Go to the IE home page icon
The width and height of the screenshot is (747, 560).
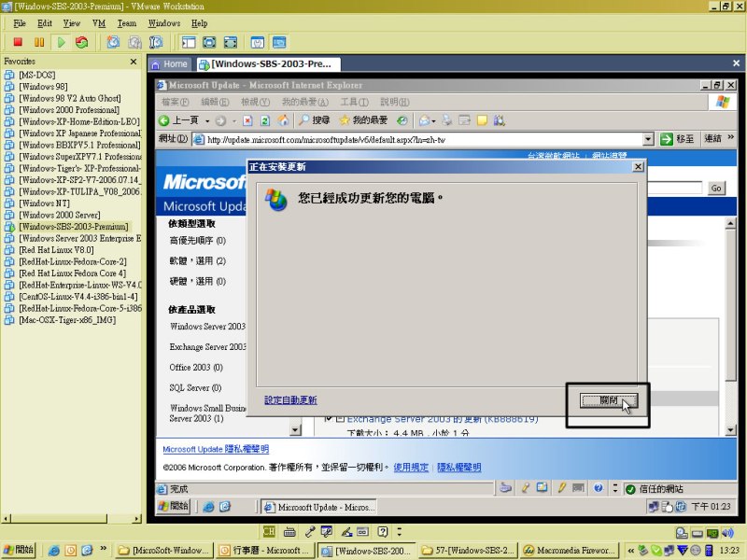pyautogui.click(x=284, y=120)
